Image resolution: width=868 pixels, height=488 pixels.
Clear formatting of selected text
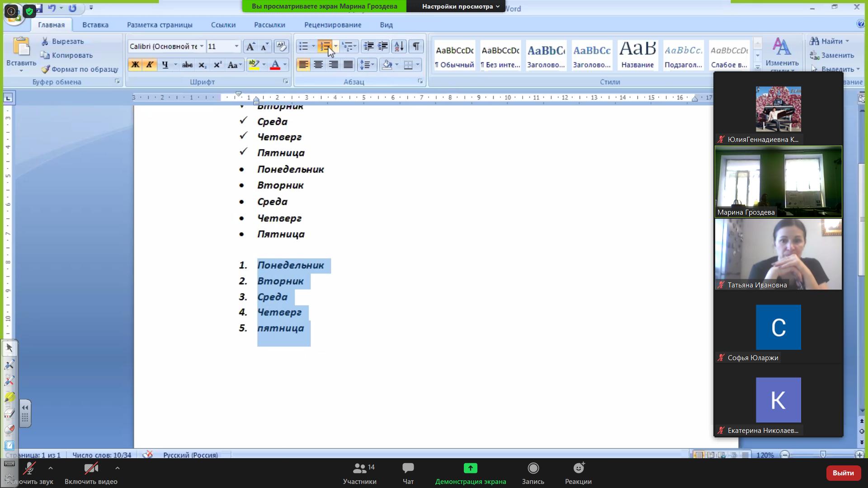click(281, 46)
